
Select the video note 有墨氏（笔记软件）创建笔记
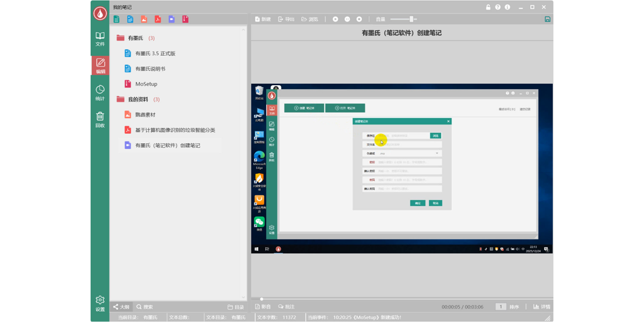[167, 145]
